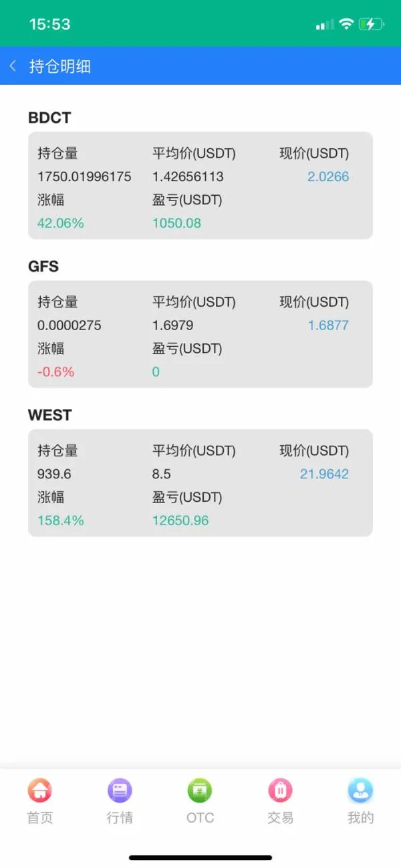Open the GFS holding card
401x868 pixels.
(x=200, y=334)
